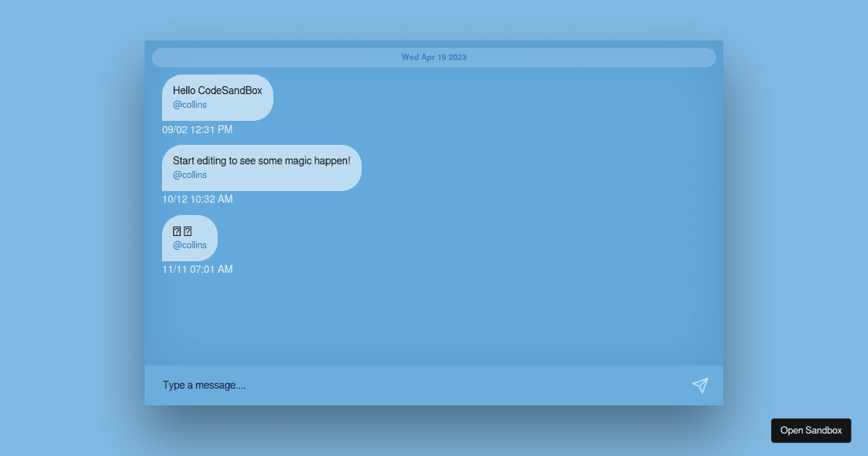
Task: Click @collins below the magic happen message
Action: pyautogui.click(x=190, y=174)
